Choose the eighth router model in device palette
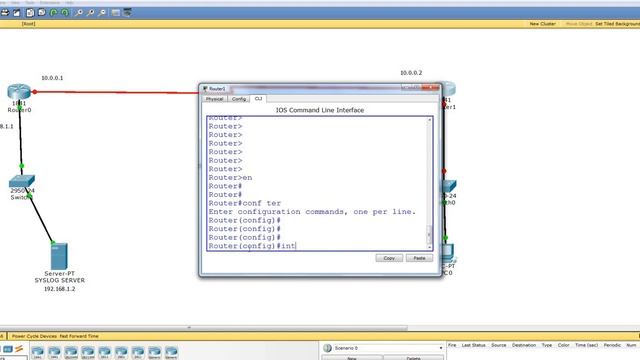The height and width of the screenshot is (360, 640). click(x=155, y=352)
